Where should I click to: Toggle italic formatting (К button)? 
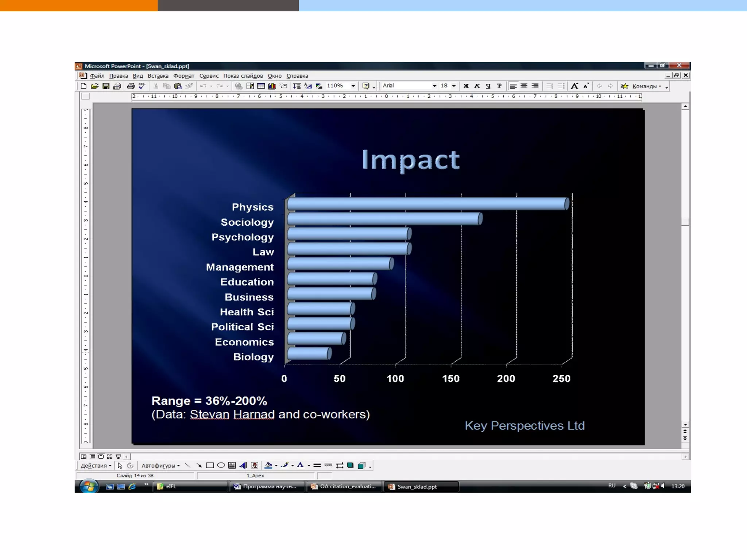coord(477,86)
